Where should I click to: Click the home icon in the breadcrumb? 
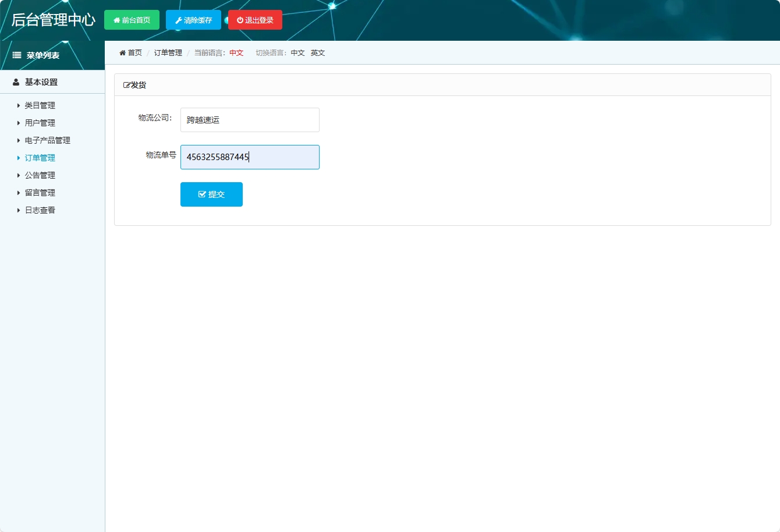[122, 52]
